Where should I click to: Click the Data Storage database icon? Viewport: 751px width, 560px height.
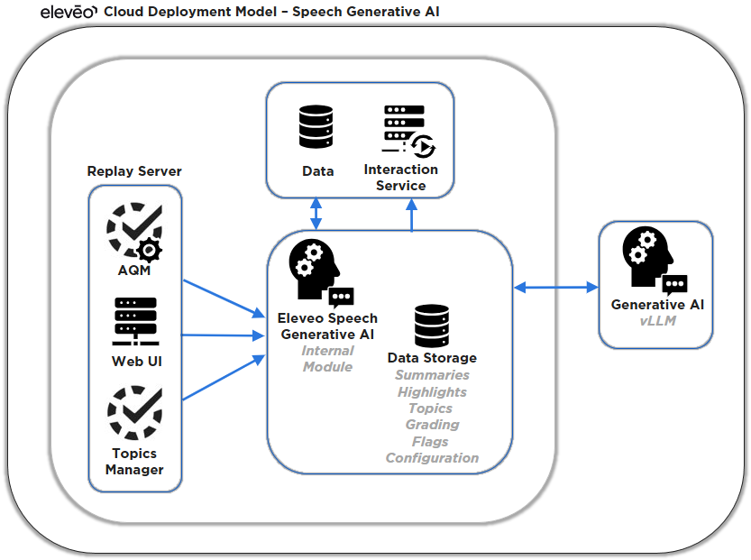[x=431, y=326]
